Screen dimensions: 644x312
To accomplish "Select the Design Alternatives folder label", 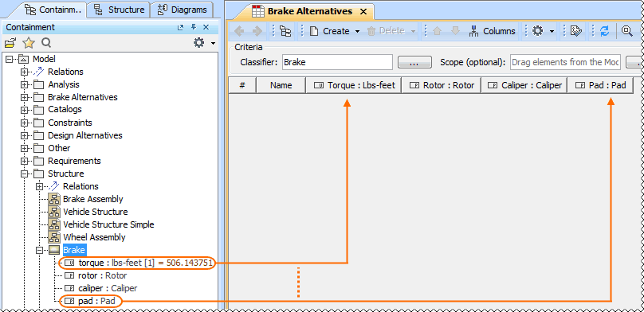I will 85,135.
